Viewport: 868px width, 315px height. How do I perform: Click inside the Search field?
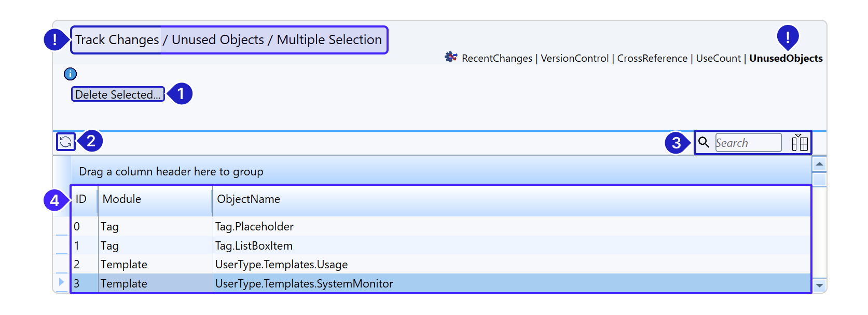point(748,143)
